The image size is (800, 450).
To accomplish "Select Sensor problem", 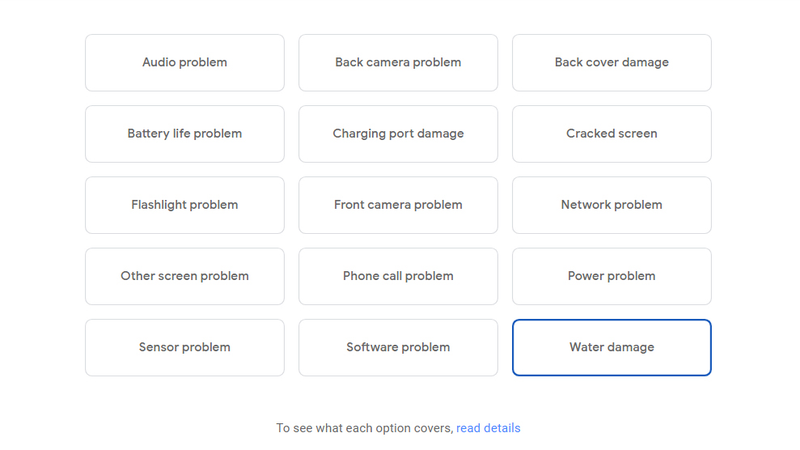I will [x=185, y=347].
